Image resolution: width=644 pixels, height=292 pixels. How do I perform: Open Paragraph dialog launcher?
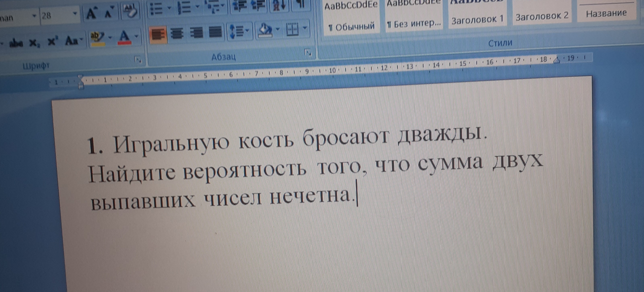308,52
